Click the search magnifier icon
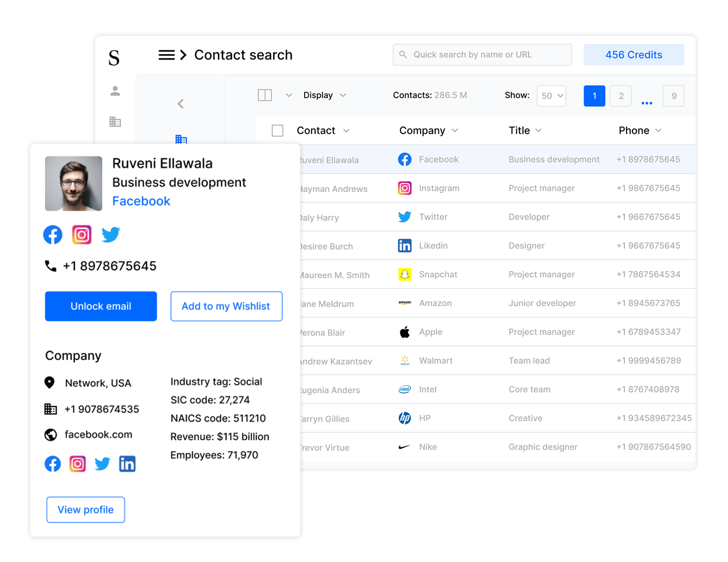The image size is (728, 562). [403, 54]
